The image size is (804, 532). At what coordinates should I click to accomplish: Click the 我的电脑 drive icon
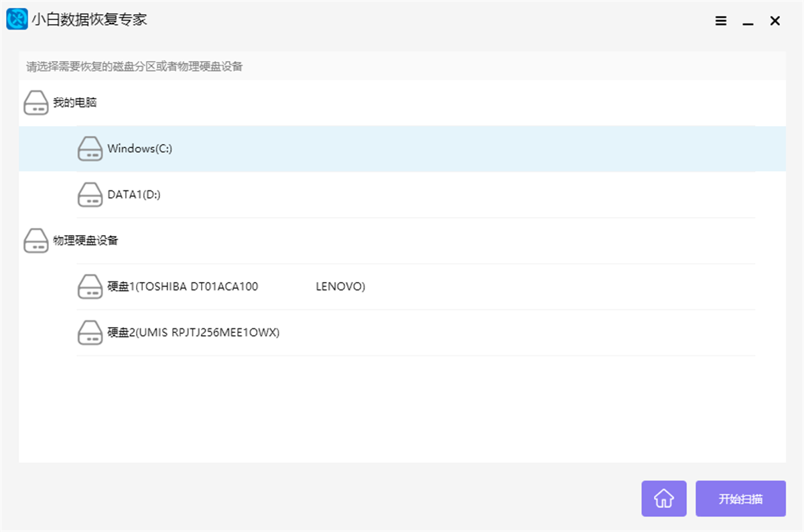[x=36, y=103]
